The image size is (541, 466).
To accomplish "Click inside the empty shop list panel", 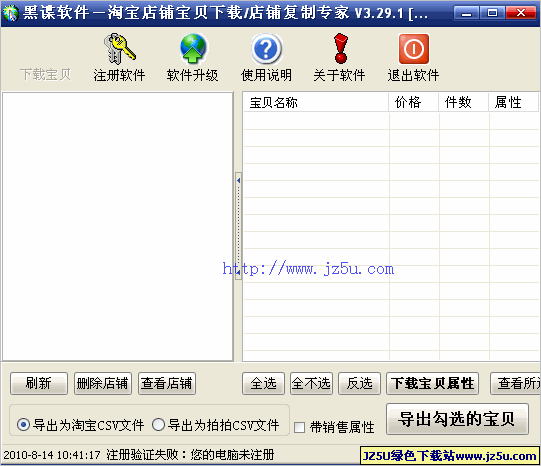I will point(118,226).
